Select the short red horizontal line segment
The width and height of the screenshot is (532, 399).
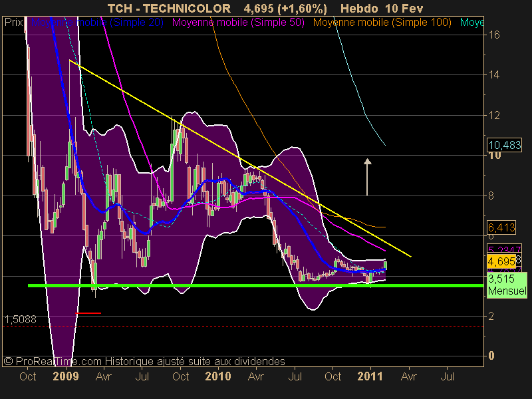88,313
